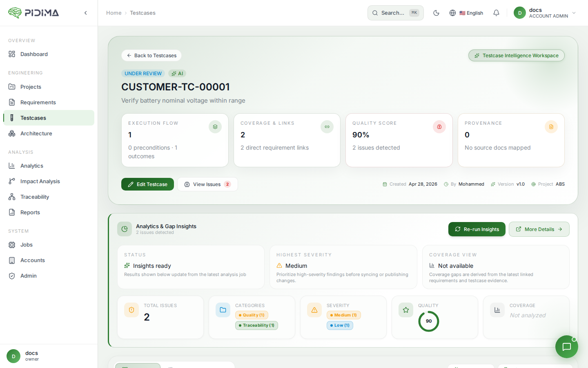588x368 pixels.
Task: Select the Low (1) severity chip
Action: coord(340,325)
